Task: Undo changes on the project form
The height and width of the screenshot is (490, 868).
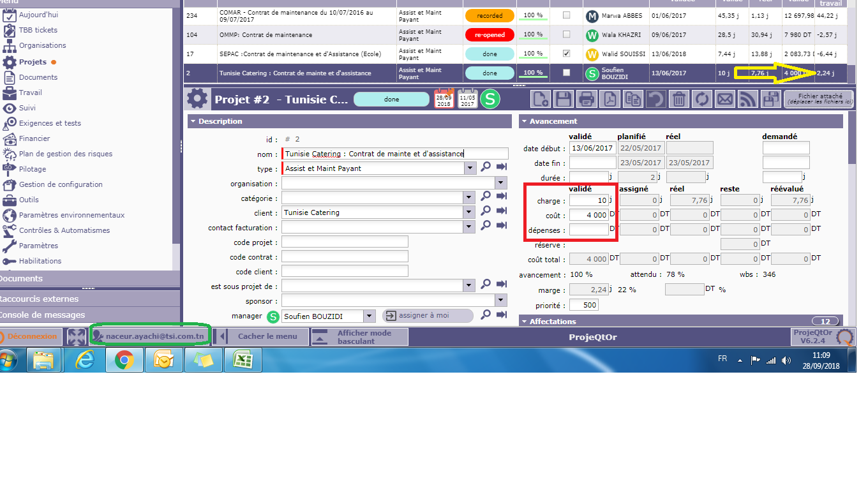Action: point(656,99)
